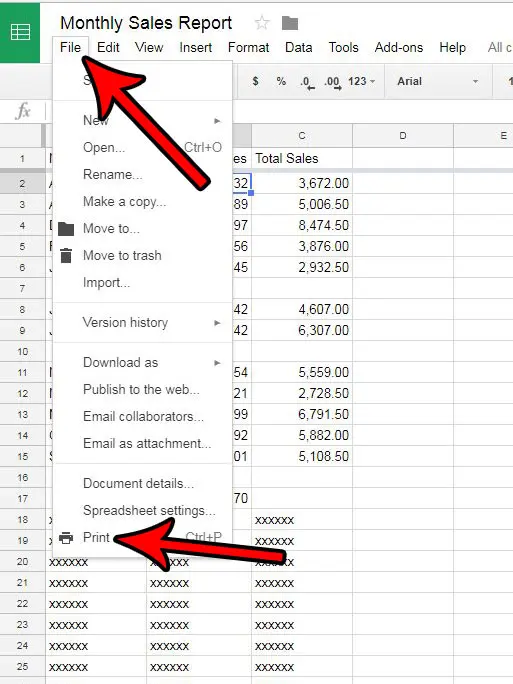
Task: Expand the New submenu arrow
Action: click(x=217, y=120)
